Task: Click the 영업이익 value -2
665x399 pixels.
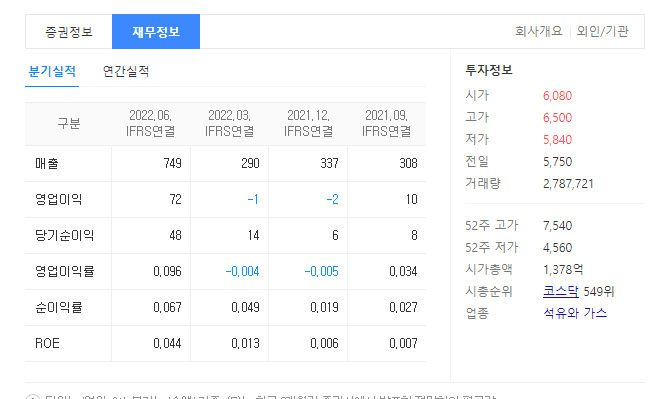Action: pos(332,199)
